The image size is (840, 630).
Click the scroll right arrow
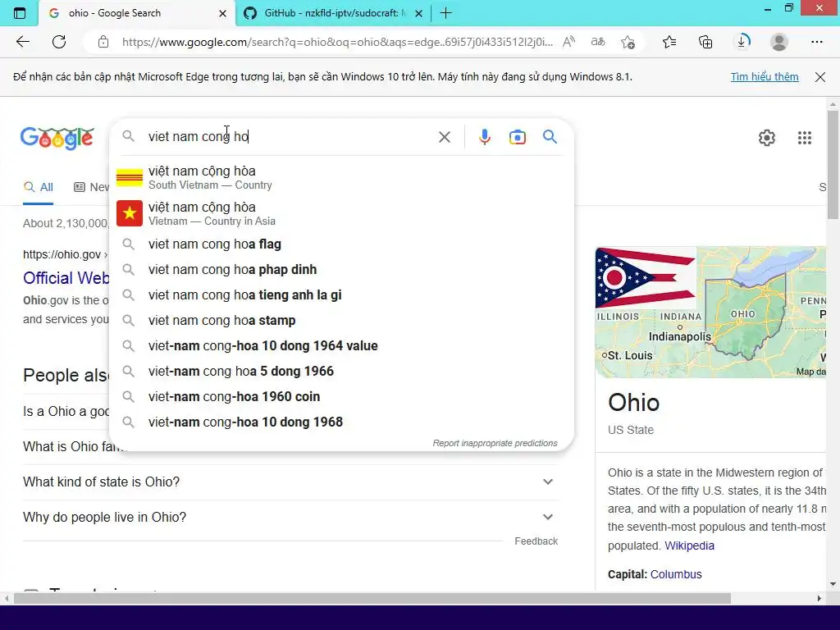pyautogui.click(x=819, y=598)
